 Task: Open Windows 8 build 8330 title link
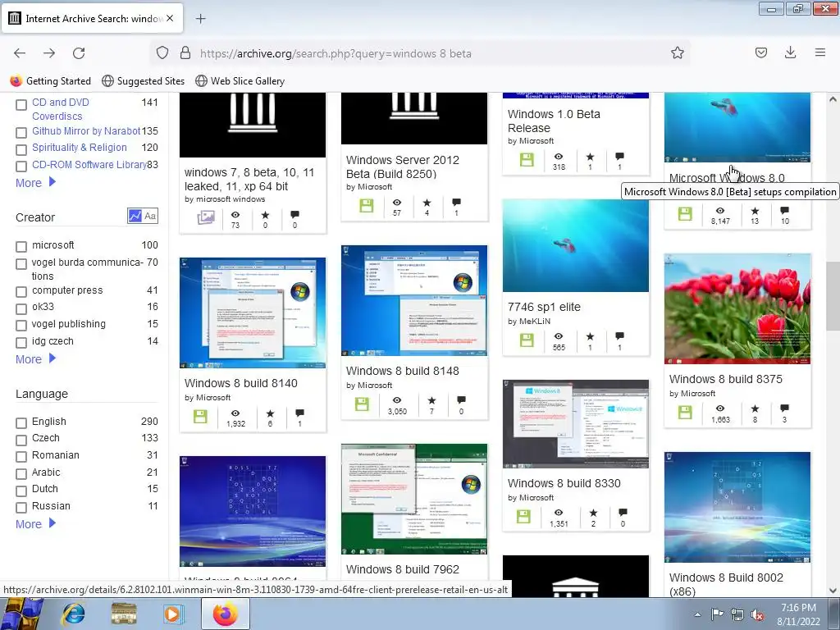coord(564,483)
